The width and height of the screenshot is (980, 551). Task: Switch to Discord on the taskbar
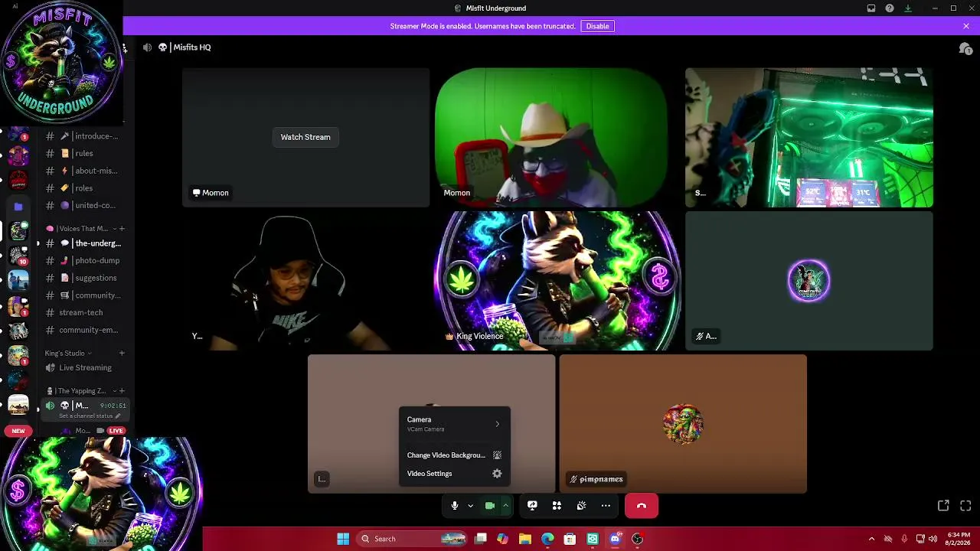(615, 539)
